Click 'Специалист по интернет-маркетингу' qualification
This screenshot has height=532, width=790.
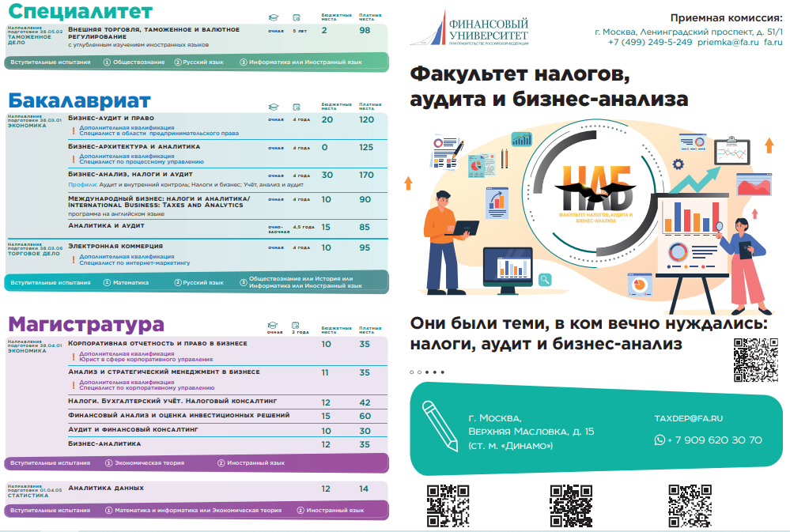coord(134,263)
